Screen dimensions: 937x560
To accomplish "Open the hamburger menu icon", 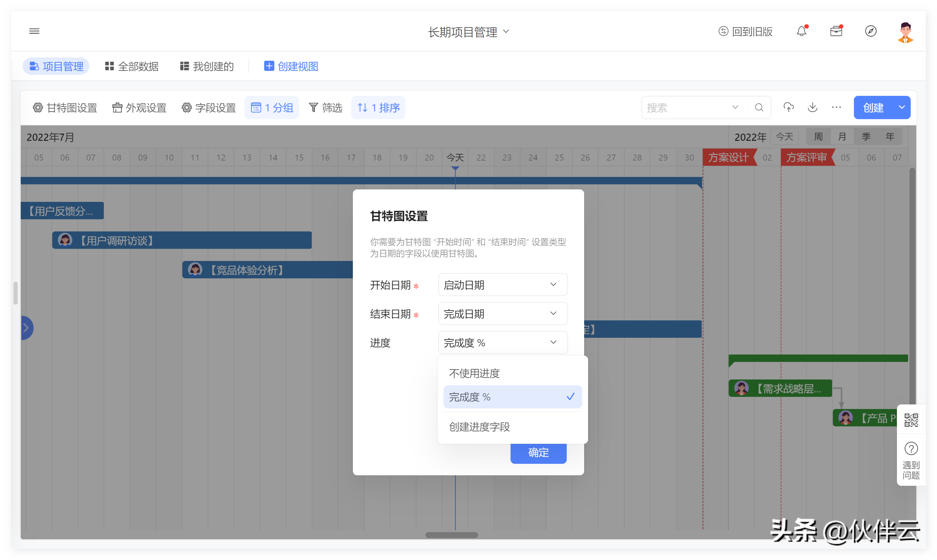I will click(34, 31).
